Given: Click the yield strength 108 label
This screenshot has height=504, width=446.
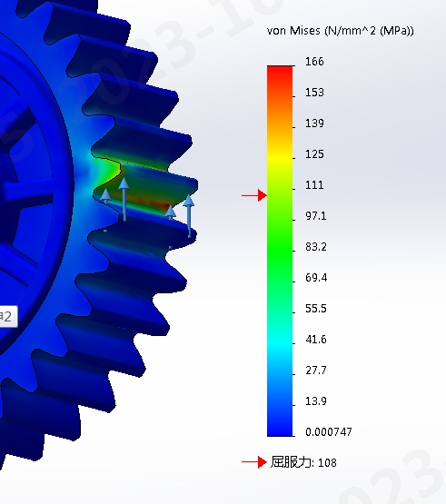Looking at the screenshot, I should 303,462.
